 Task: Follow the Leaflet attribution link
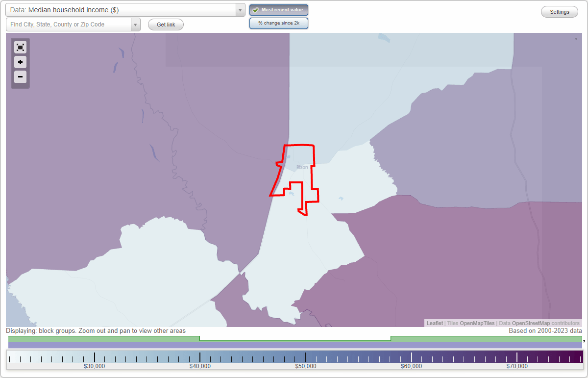click(434, 323)
